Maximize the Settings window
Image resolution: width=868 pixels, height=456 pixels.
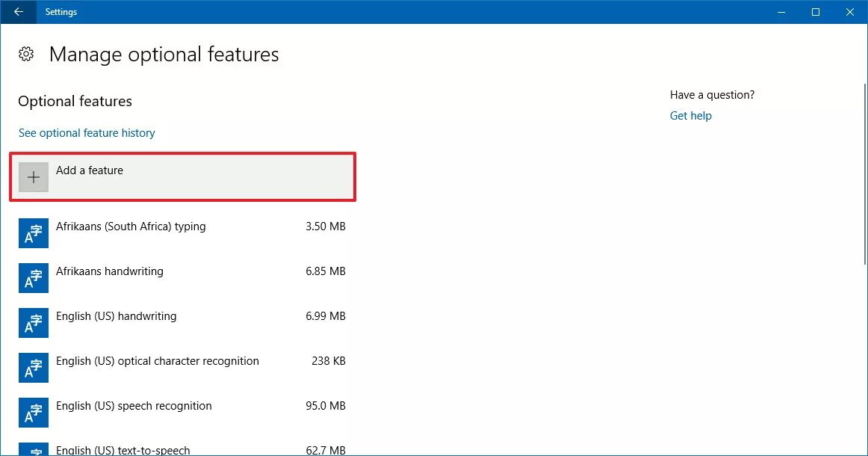[816, 12]
